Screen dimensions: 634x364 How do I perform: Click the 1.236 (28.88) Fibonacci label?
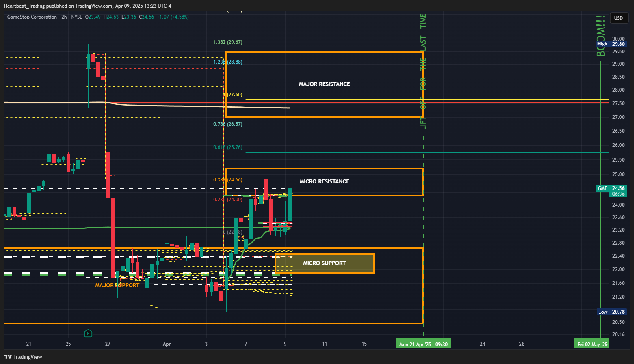pos(227,62)
